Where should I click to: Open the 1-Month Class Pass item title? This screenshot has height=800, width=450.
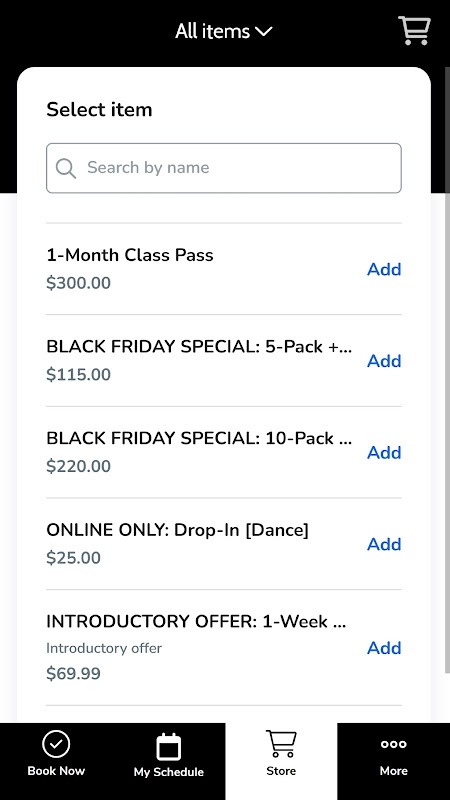coord(130,255)
